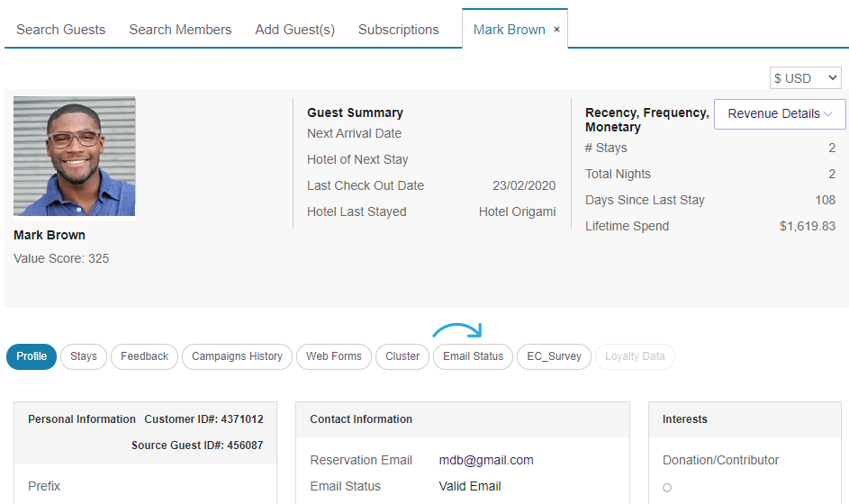This screenshot has width=849, height=504.
Task: View Campaigns History
Action: 237,356
